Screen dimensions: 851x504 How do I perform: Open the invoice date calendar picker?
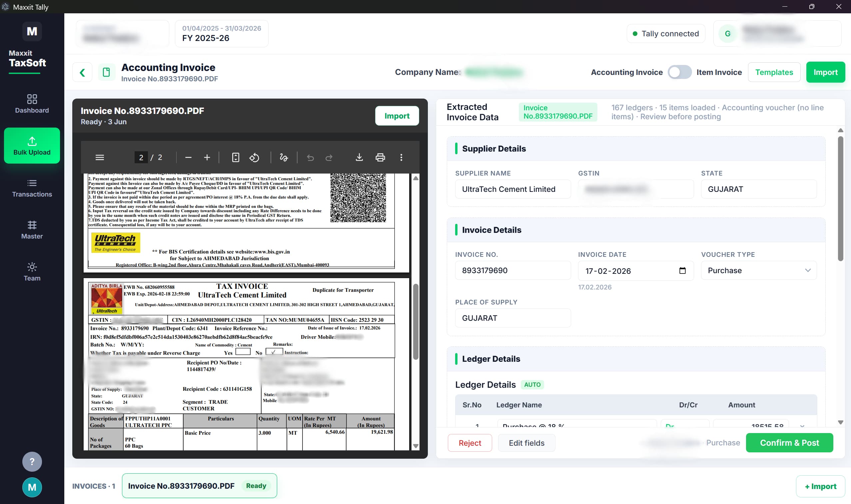(682, 271)
